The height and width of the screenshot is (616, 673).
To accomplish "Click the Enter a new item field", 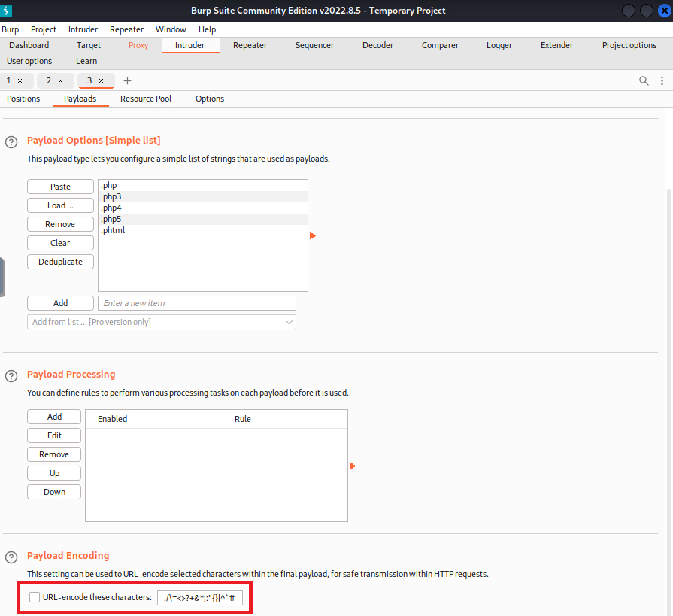I will [x=197, y=303].
